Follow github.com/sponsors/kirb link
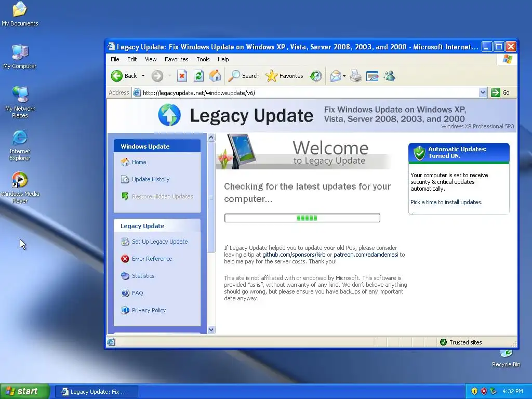Image resolution: width=532 pixels, height=399 pixels. [x=294, y=255]
